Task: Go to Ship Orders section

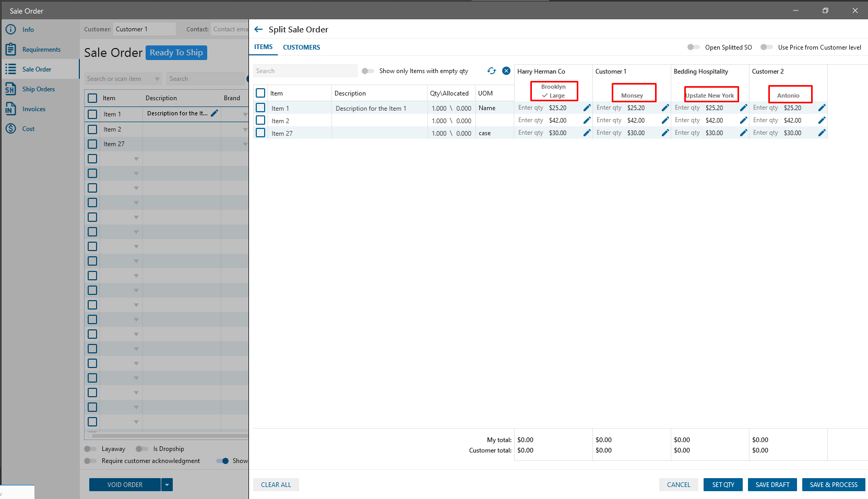Action: [x=39, y=89]
